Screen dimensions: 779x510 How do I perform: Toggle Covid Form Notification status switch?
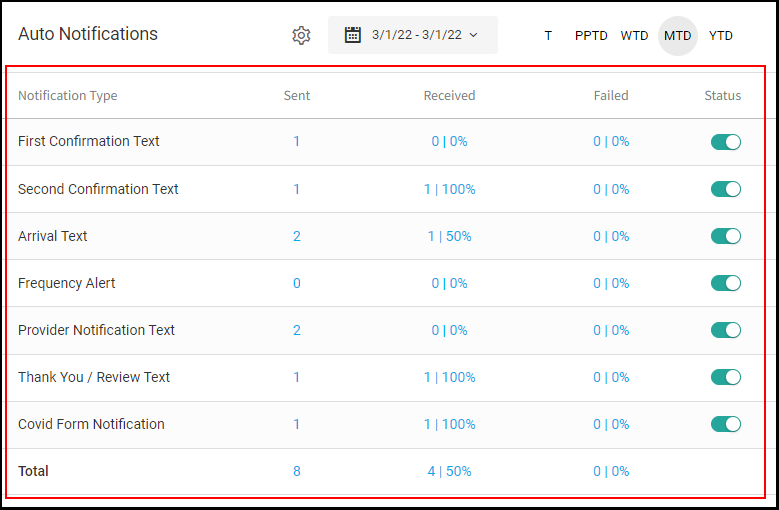click(x=726, y=424)
